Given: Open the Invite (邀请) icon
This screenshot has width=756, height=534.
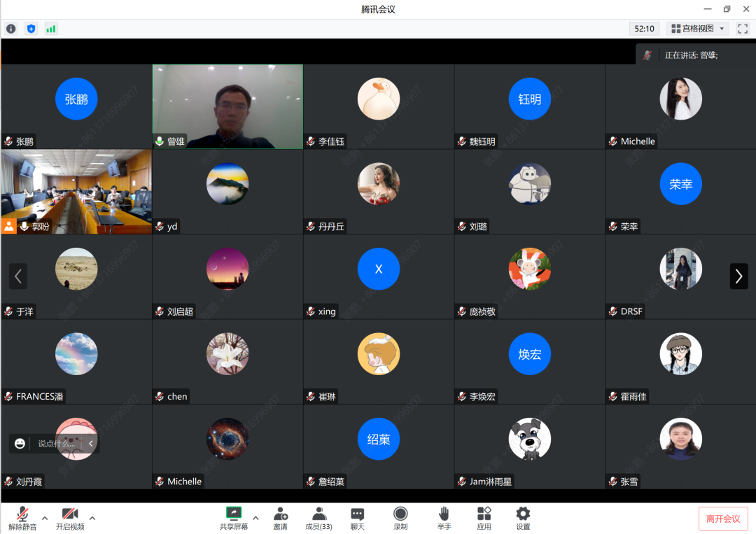Looking at the screenshot, I should coord(280,518).
